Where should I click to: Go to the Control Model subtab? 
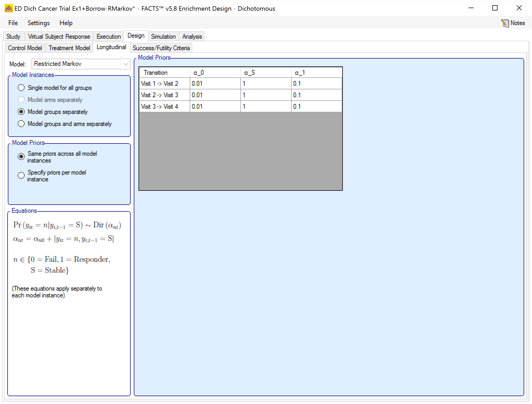pyautogui.click(x=25, y=48)
